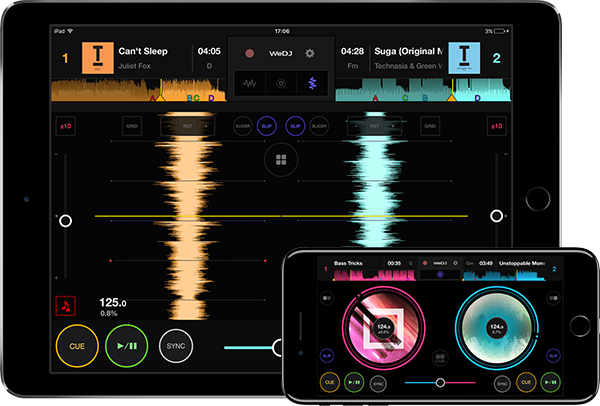Select the vertical waveform view on iPad
This screenshot has width=600, height=406.
point(313,83)
